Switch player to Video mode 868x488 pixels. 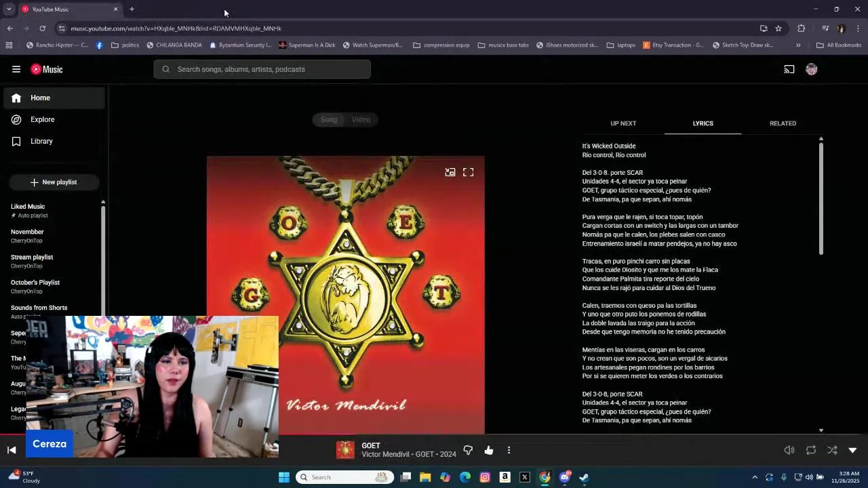(361, 119)
